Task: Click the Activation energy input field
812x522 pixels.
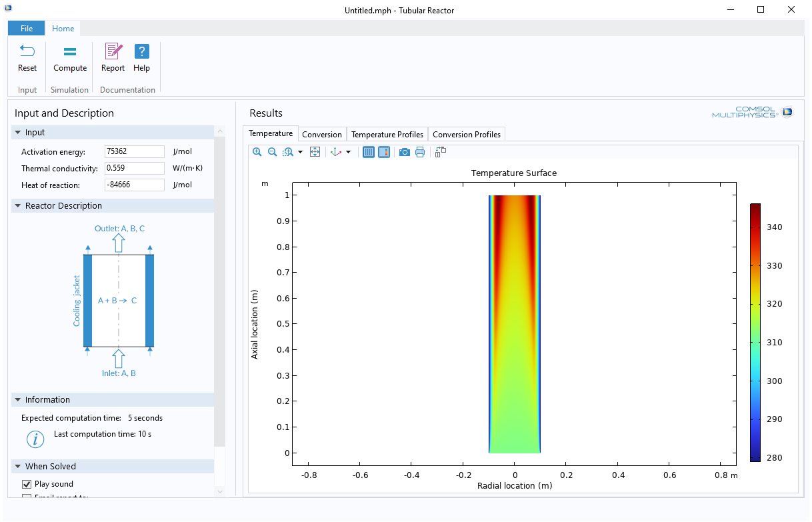Action: [x=134, y=151]
